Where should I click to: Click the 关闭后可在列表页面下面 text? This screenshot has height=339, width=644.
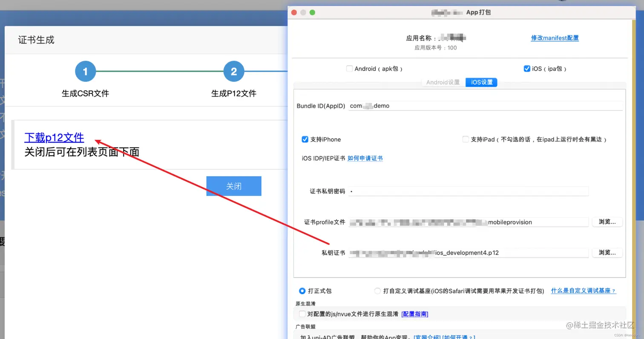pos(82,151)
